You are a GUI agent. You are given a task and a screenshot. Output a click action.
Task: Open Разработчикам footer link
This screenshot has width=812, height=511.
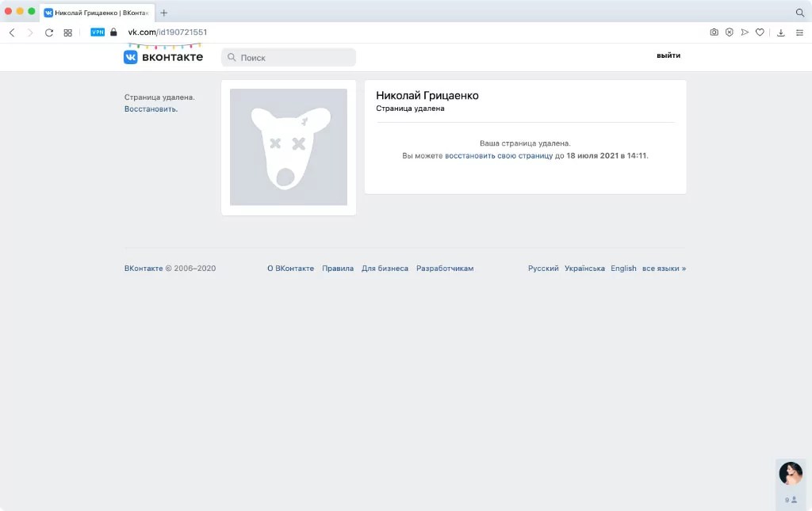click(445, 269)
